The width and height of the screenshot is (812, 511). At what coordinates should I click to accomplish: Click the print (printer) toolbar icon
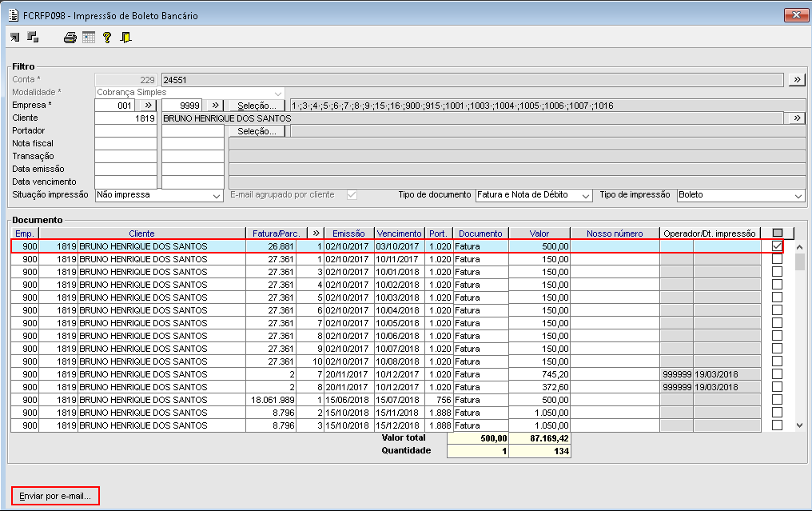[70, 38]
